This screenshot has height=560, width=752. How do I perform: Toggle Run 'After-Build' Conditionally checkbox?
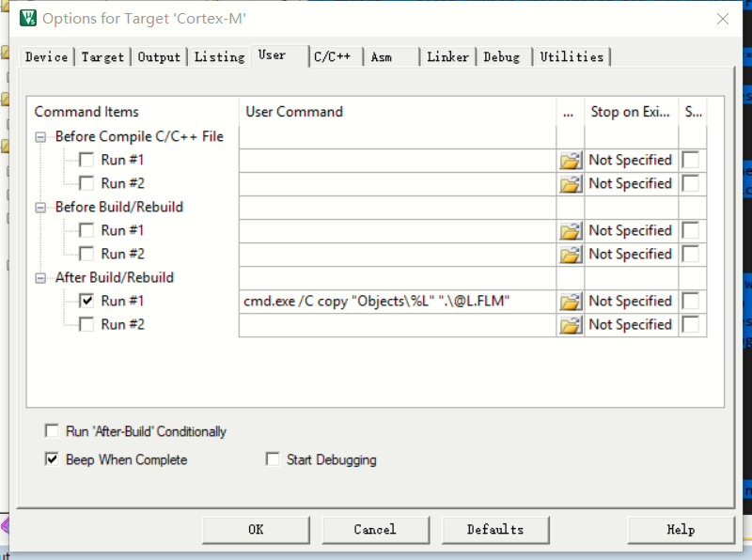click(52, 430)
